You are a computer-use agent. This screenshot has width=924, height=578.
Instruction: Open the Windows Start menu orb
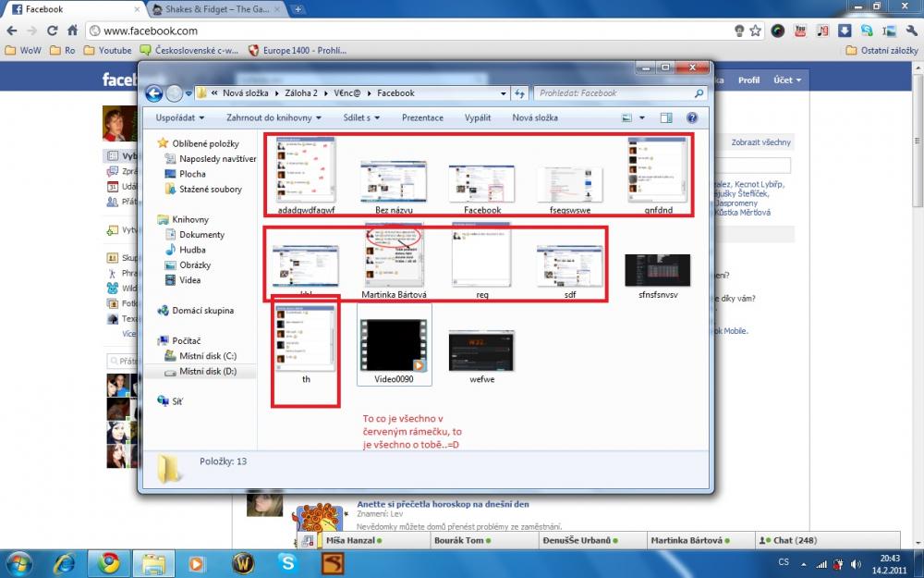pyautogui.click(x=20, y=563)
